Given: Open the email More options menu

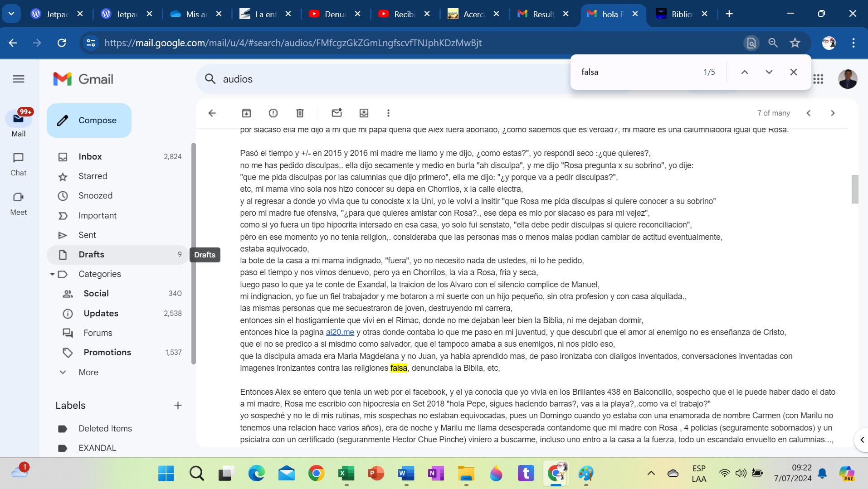Looking at the screenshot, I should [x=388, y=113].
